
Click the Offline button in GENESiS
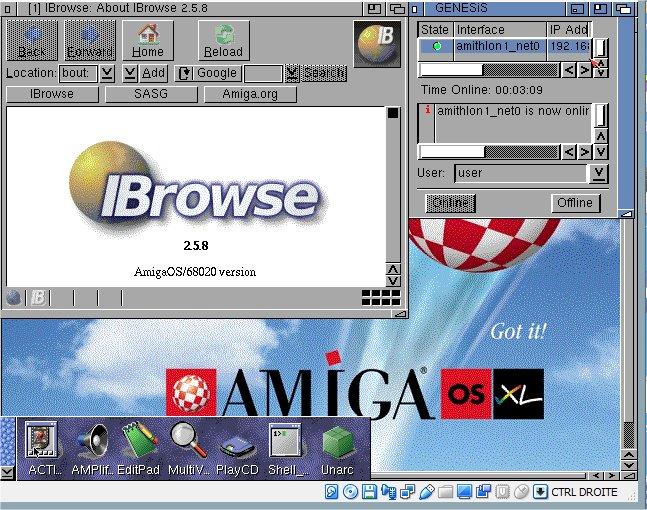point(575,203)
